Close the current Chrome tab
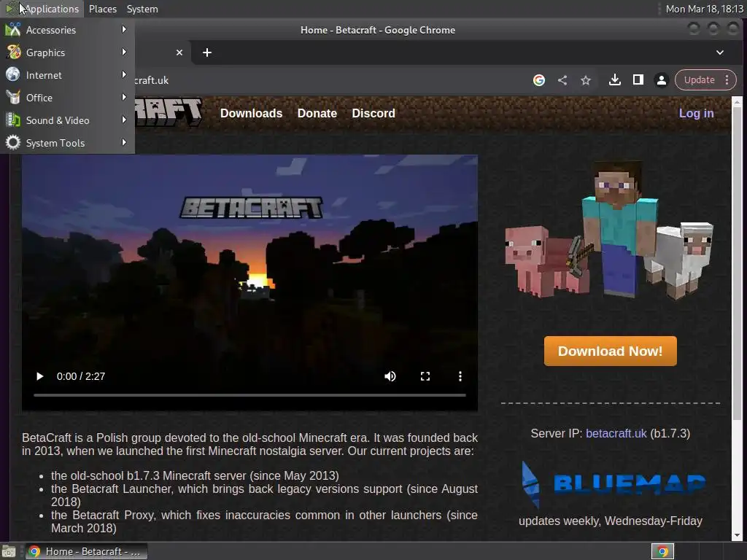 pyautogui.click(x=179, y=52)
